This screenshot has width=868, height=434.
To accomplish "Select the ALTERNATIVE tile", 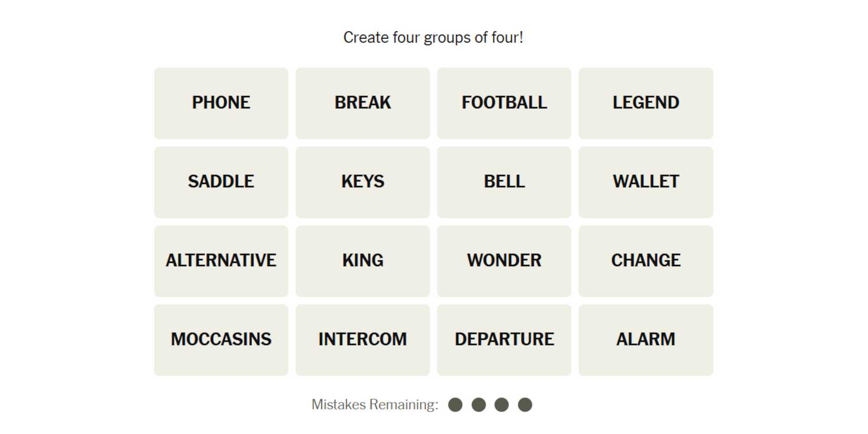I will pyautogui.click(x=221, y=261).
